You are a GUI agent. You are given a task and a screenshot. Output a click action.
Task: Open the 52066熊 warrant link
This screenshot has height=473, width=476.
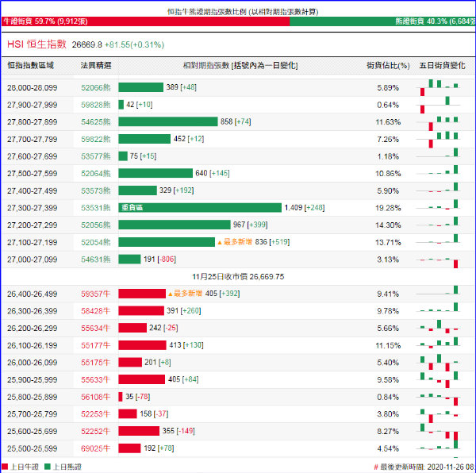[96, 88]
